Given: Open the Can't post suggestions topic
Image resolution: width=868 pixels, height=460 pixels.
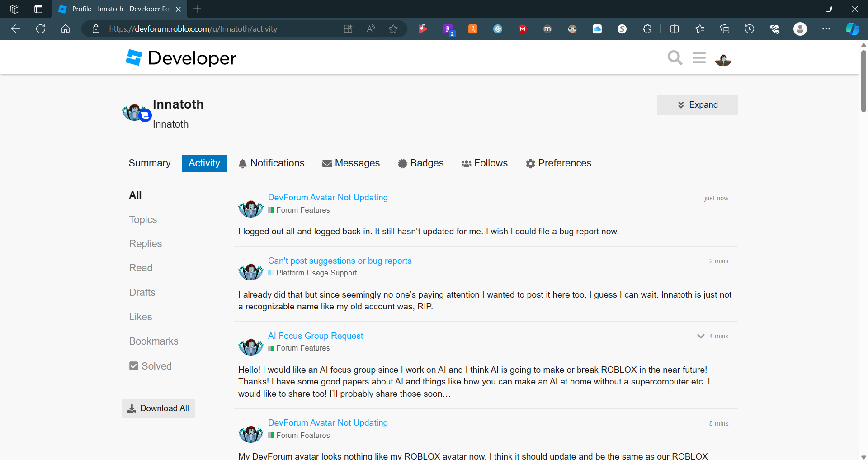Looking at the screenshot, I should (x=340, y=261).
